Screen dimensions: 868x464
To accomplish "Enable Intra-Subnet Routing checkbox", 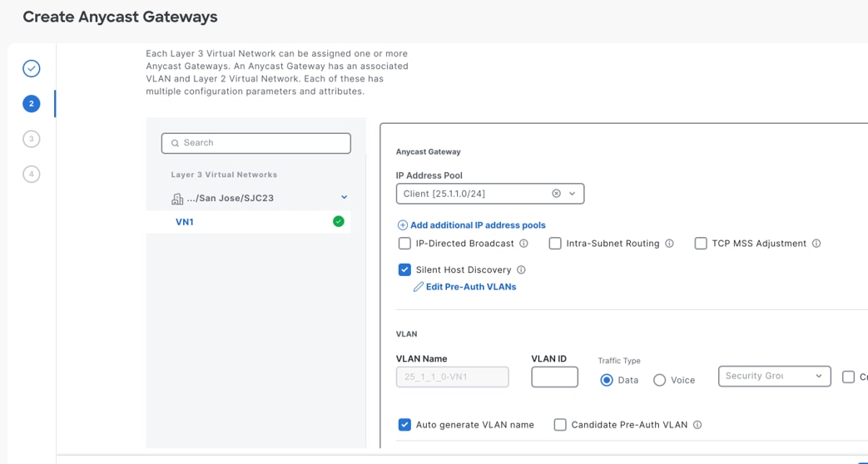I will pyautogui.click(x=555, y=244).
